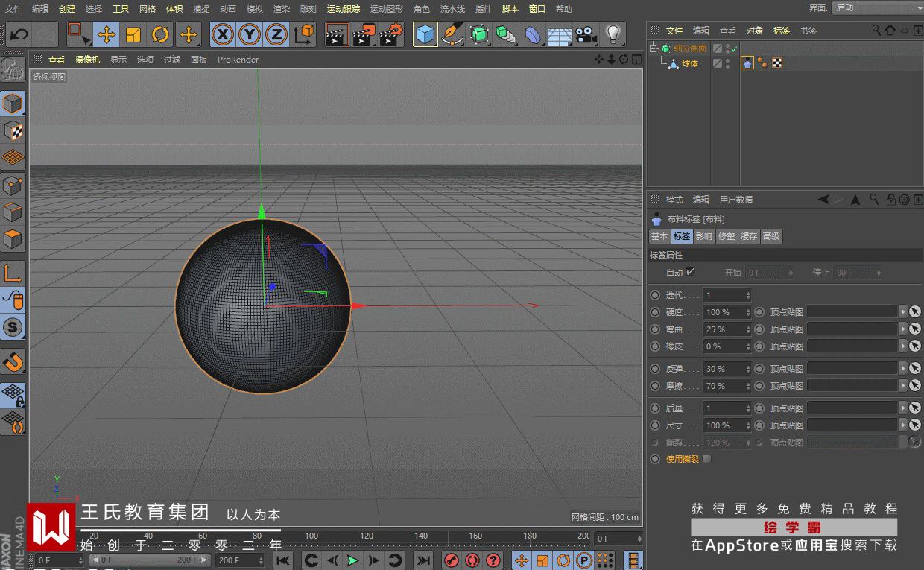The width and height of the screenshot is (924, 570).
Task: Open render settings gear clapperboard icon
Action: [391, 34]
